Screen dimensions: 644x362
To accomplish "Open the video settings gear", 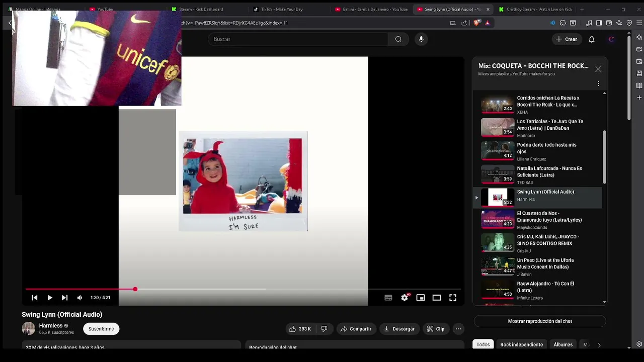I will (x=405, y=298).
